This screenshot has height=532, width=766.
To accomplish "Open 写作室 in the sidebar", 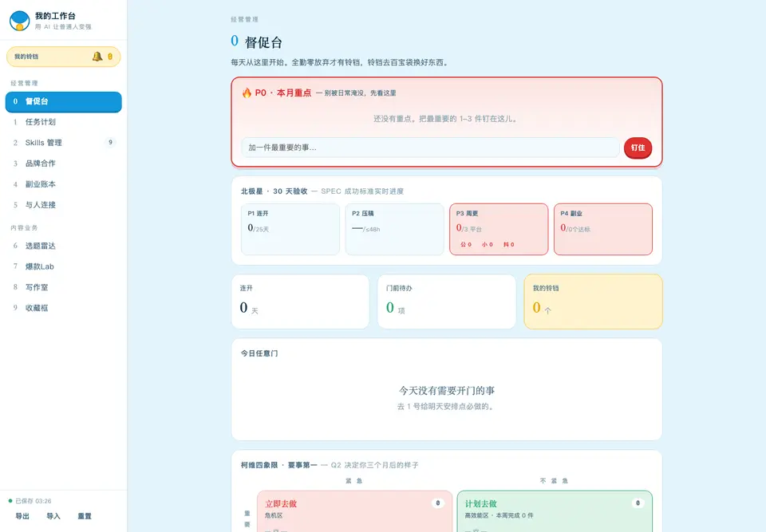I will coord(64,287).
